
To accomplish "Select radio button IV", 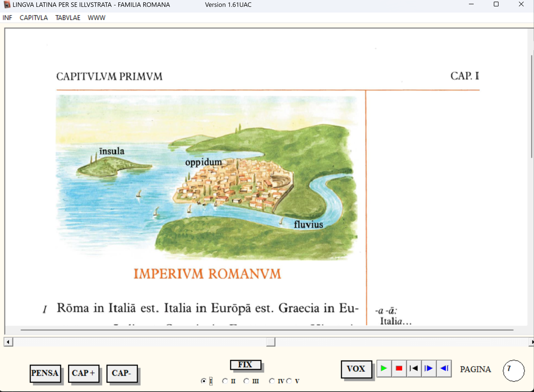I will click(x=272, y=381).
